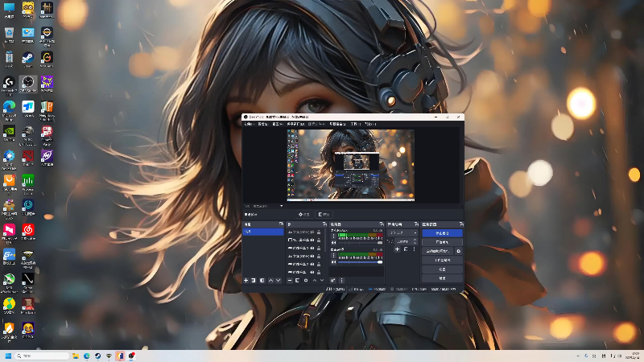Remove selected scene using Scenes panel trash icon
Viewport: 644px width, 362px height.
[254, 280]
